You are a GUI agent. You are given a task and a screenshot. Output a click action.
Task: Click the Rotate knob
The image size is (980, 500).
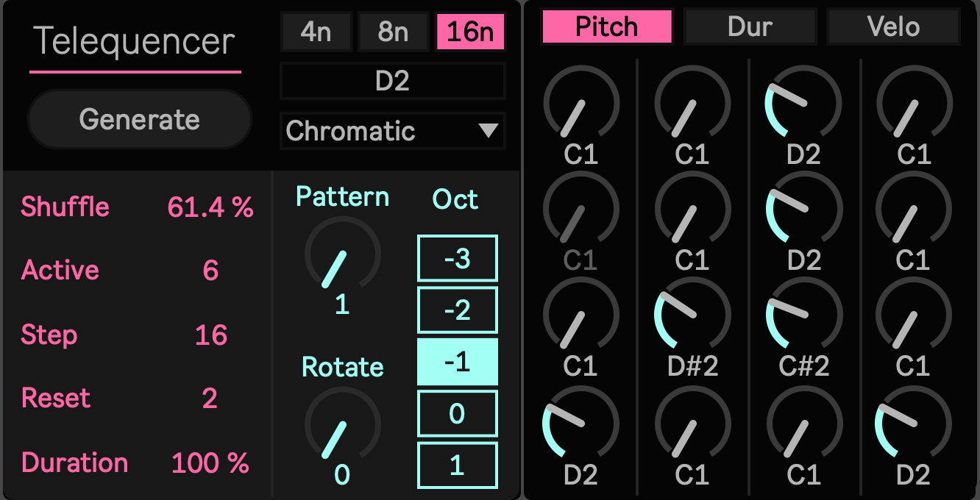[x=342, y=425]
